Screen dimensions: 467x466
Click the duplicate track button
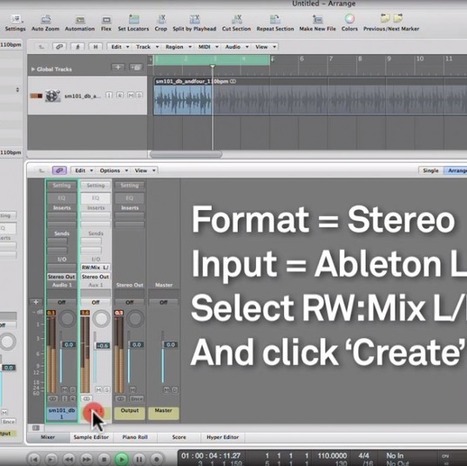136,68
